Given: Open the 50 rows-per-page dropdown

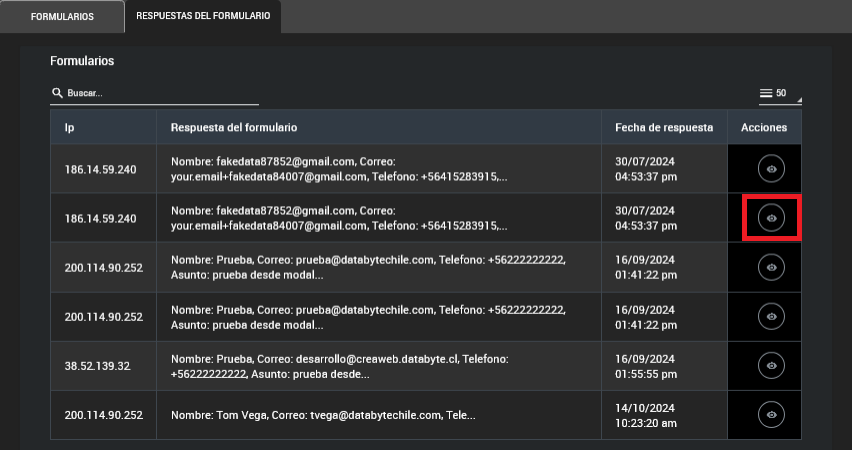Looking at the screenshot, I should (781, 94).
